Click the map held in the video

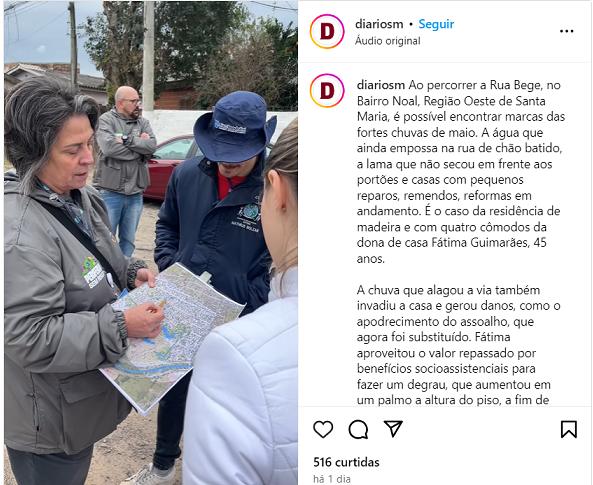[172, 337]
